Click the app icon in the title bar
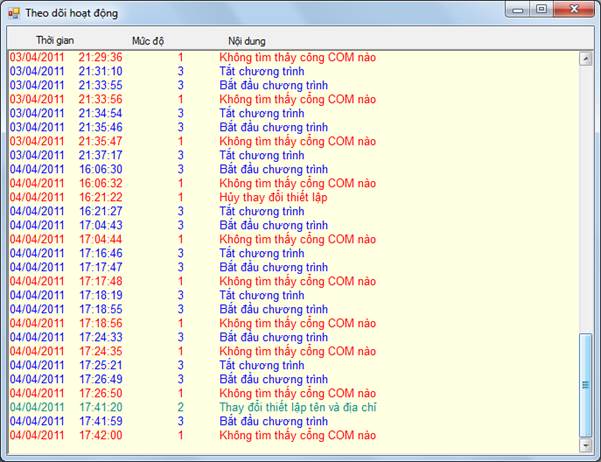The height and width of the screenshot is (462, 601). point(14,13)
